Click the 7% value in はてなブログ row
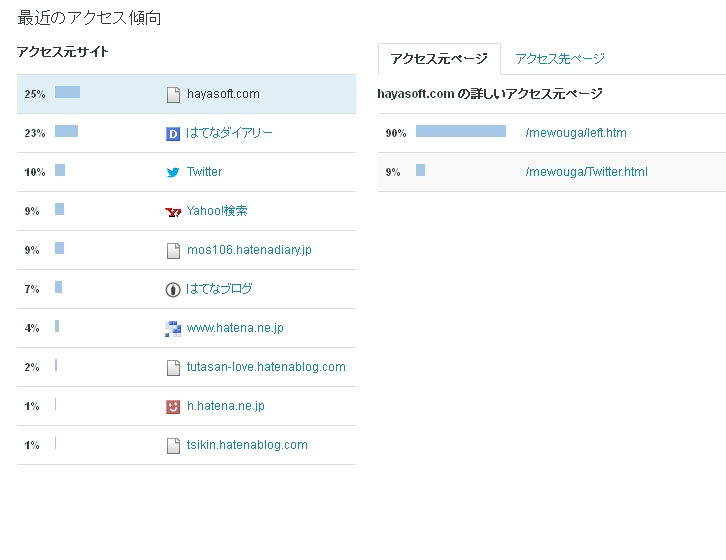The image size is (726, 560). click(x=32, y=289)
